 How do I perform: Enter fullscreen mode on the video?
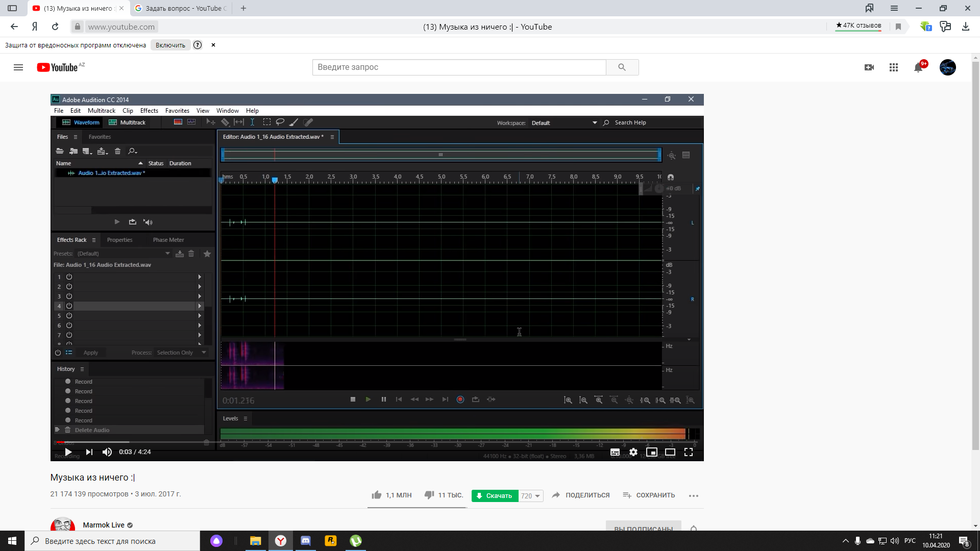coord(689,452)
